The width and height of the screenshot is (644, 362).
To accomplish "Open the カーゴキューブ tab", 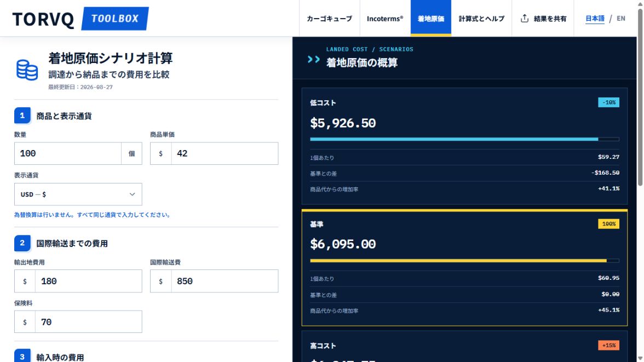I will (330, 19).
